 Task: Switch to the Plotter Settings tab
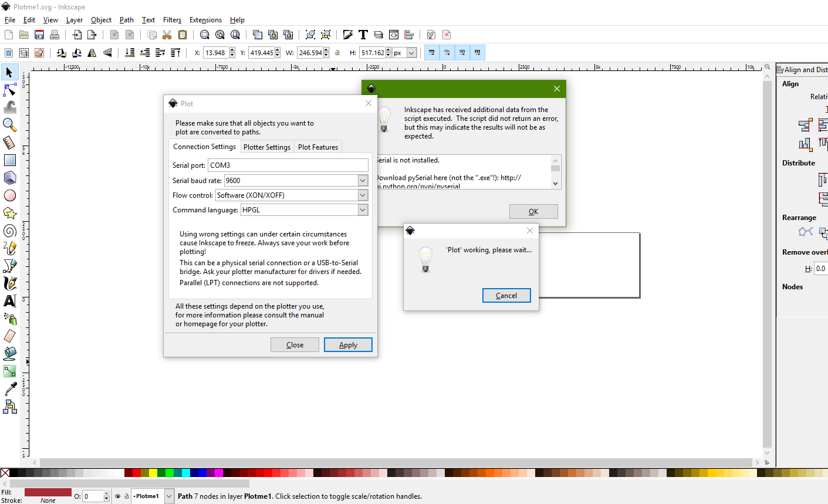[267, 147]
